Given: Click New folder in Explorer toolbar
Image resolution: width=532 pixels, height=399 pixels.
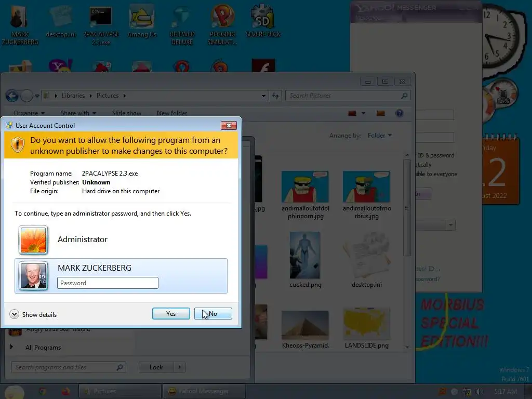Looking at the screenshot, I should [172, 113].
